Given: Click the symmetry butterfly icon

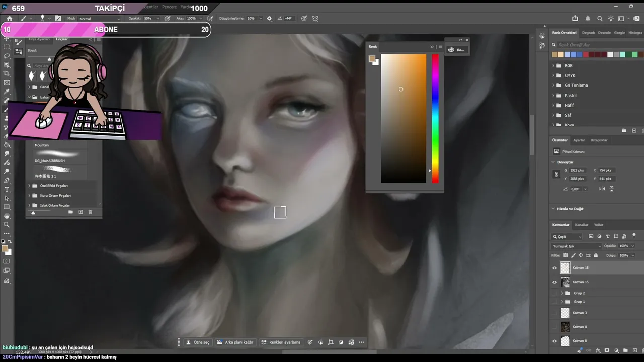Looking at the screenshot, I should click(x=315, y=18).
